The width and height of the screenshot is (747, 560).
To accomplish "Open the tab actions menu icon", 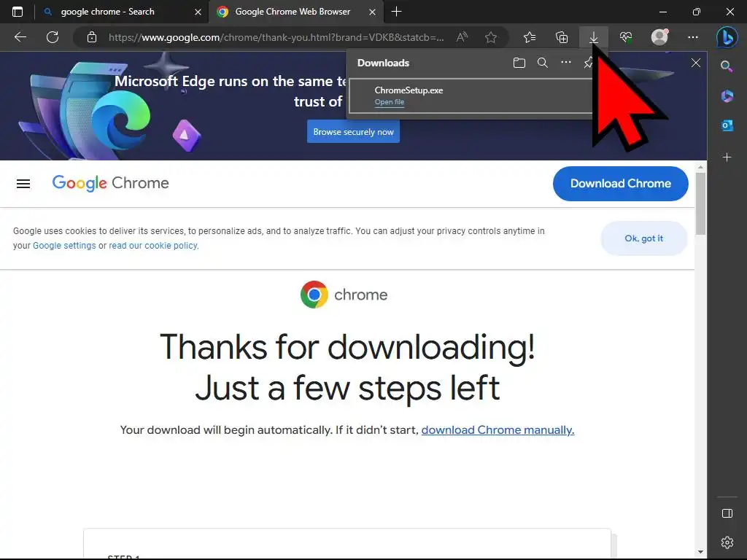I will [18, 12].
